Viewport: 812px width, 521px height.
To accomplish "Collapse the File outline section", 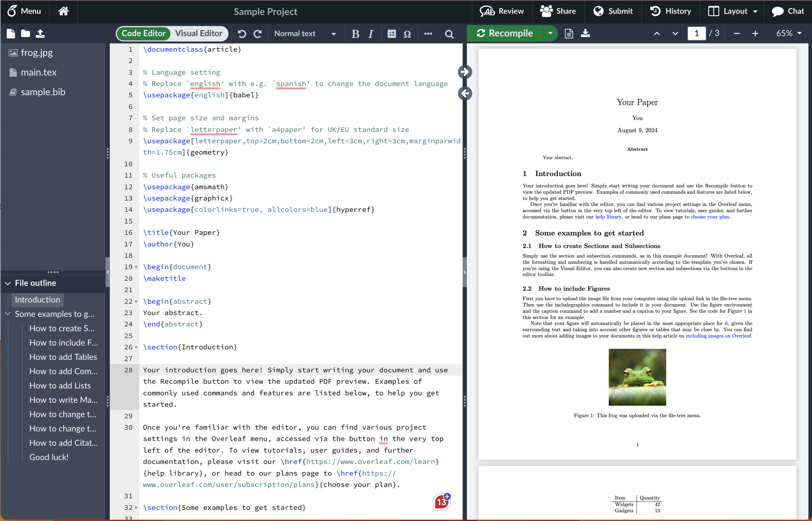I will pos(8,283).
